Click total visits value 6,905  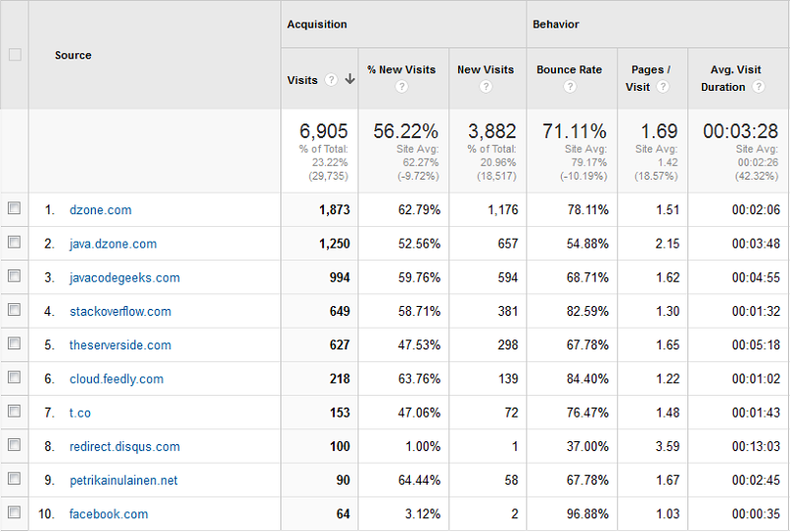point(324,131)
